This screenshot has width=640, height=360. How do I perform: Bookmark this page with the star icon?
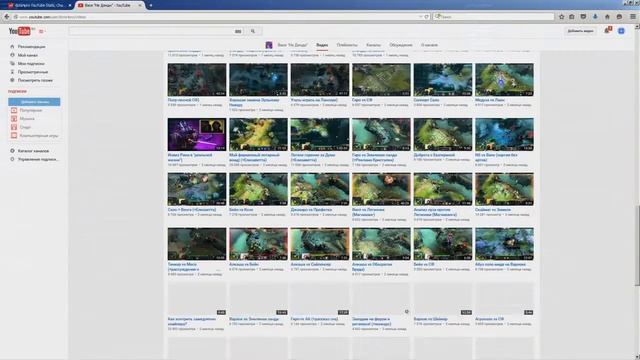pyautogui.click(x=562, y=17)
